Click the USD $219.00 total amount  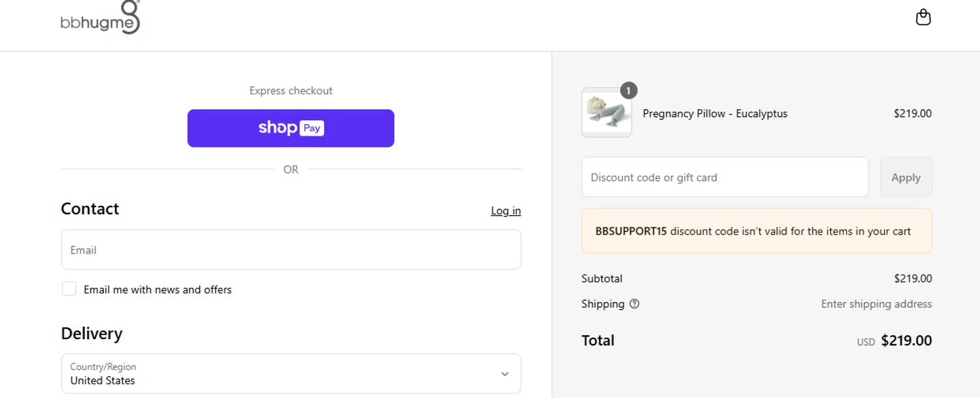(x=894, y=340)
